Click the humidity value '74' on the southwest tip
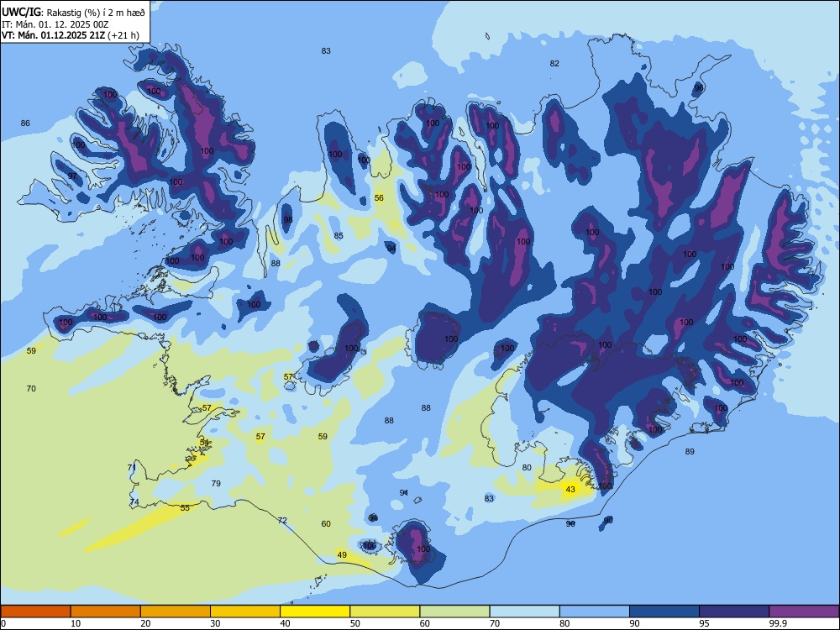Image resolution: width=840 pixels, height=630 pixels. pyautogui.click(x=134, y=502)
